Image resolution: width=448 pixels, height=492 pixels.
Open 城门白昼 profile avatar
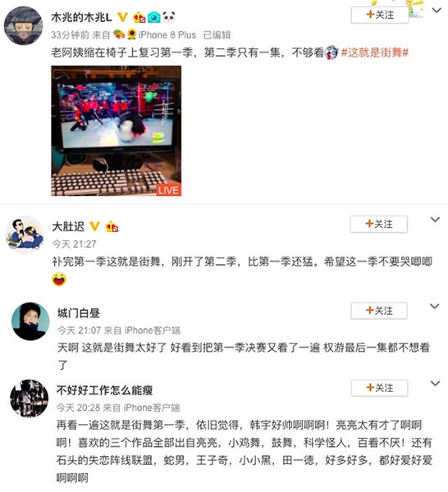tap(30, 321)
